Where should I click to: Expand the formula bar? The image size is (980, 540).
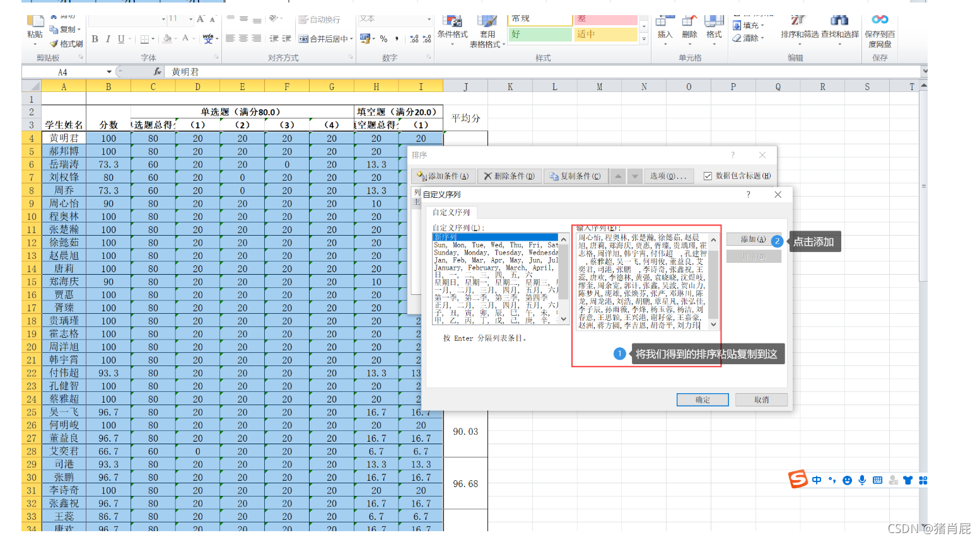(x=924, y=72)
